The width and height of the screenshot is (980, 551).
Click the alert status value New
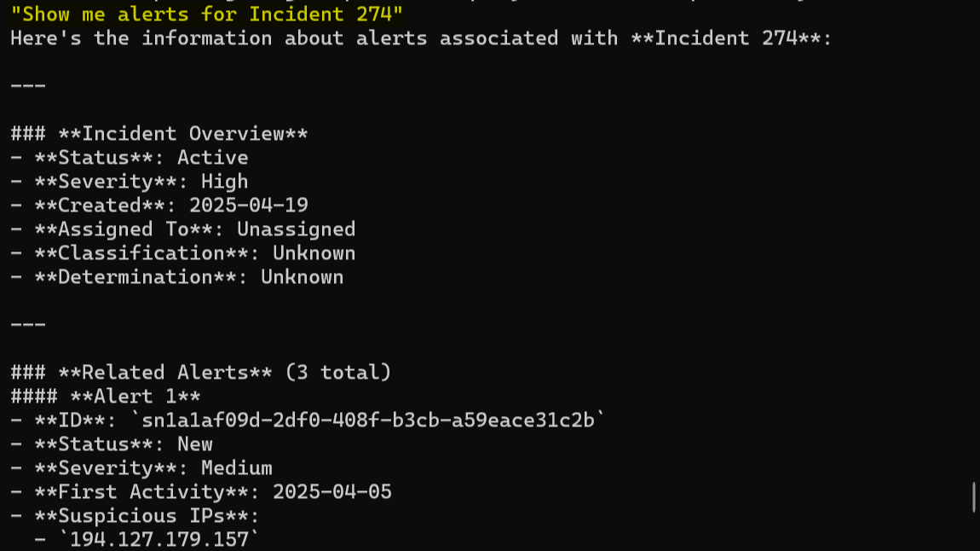click(194, 444)
